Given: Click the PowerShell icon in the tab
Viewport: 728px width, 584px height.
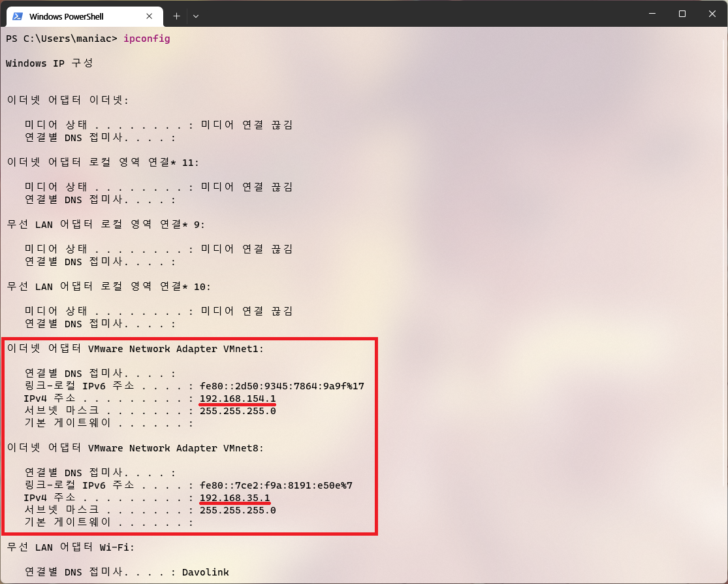Looking at the screenshot, I should (18, 16).
